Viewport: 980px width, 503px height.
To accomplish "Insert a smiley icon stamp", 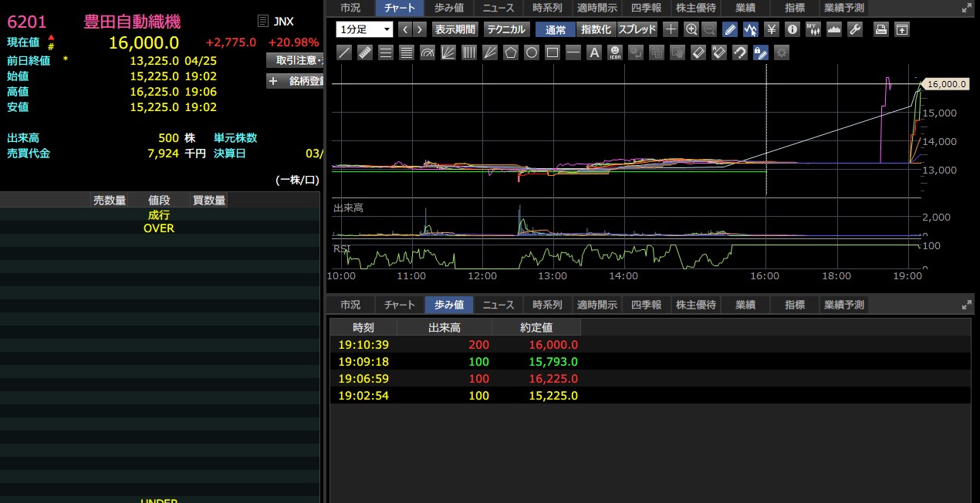I will (x=615, y=52).
